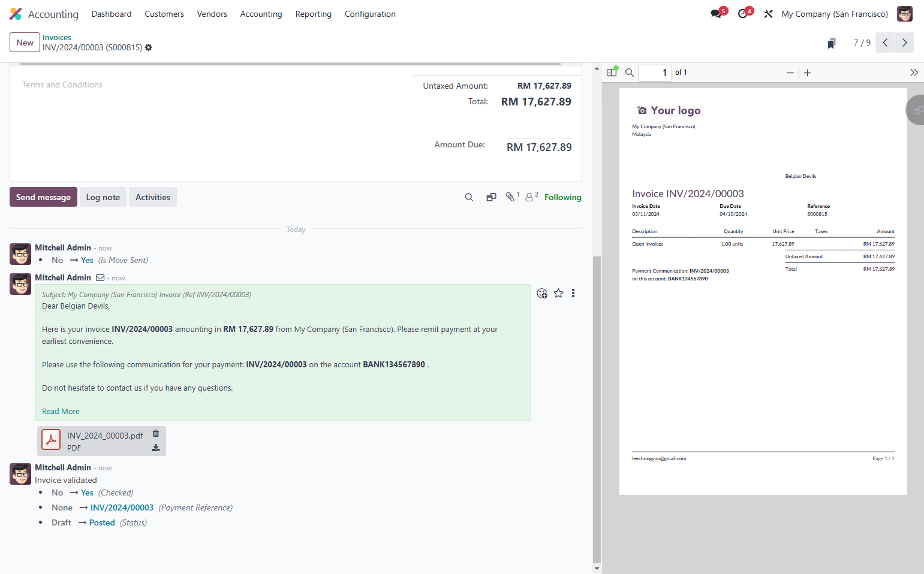The height and width of the screenshot is (574, 924).
Task: Click the PDF page number field
Action: pos(655,72)
